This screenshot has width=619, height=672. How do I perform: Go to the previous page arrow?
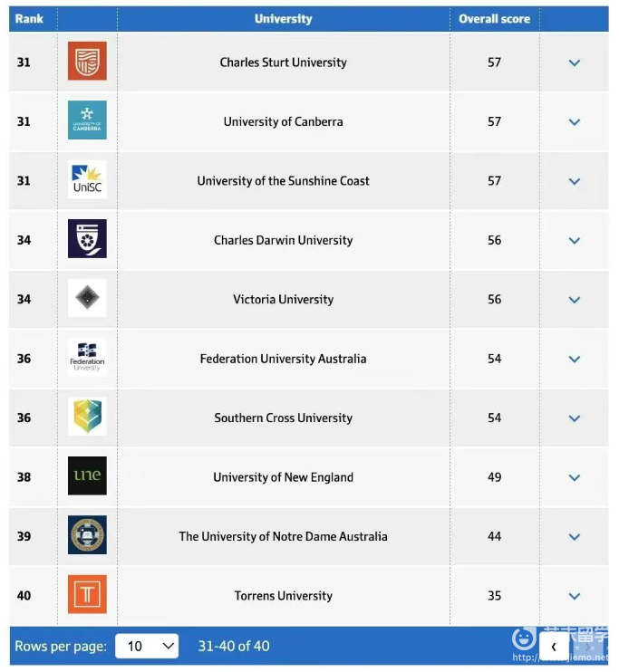tap(554, 647)
